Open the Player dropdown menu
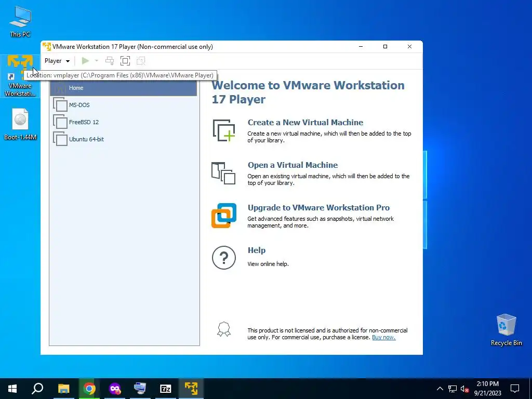This screenshot has width=532, height=399. 57,61
